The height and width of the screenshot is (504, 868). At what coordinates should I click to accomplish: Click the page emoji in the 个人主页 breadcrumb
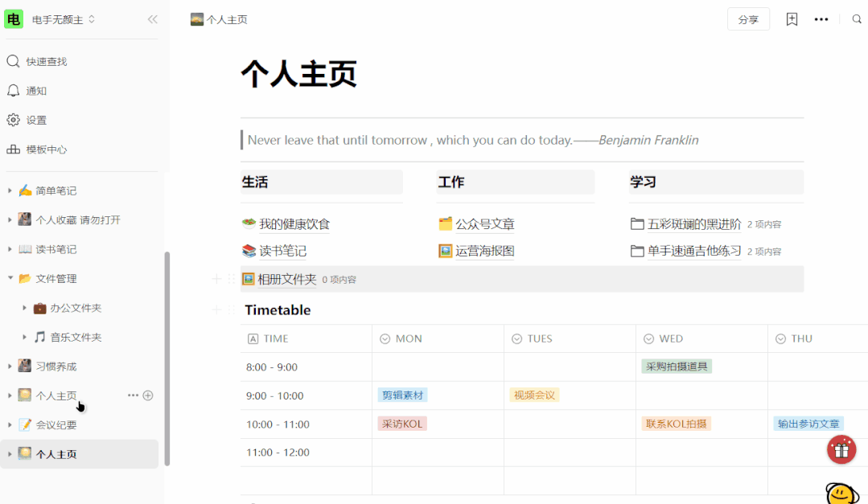pos(197,18)
